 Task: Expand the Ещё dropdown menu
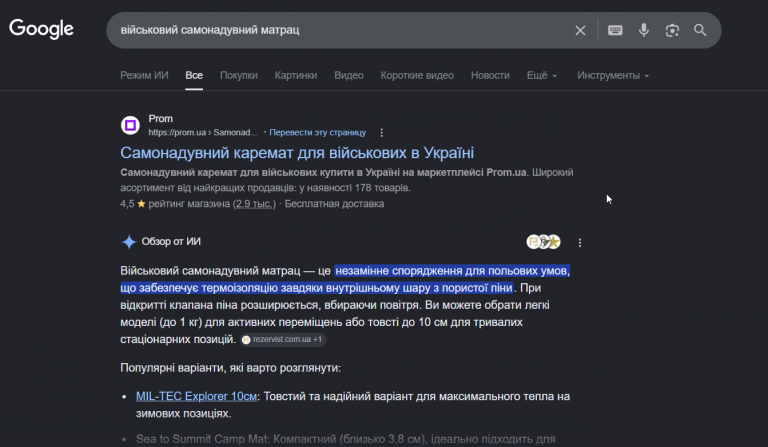pyautogui.click(x=542, y=75)
